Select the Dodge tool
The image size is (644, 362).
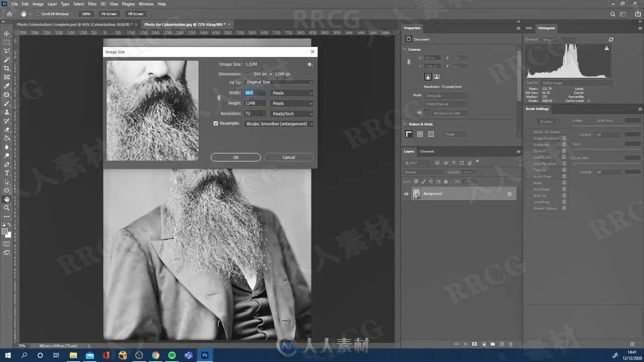7,155
